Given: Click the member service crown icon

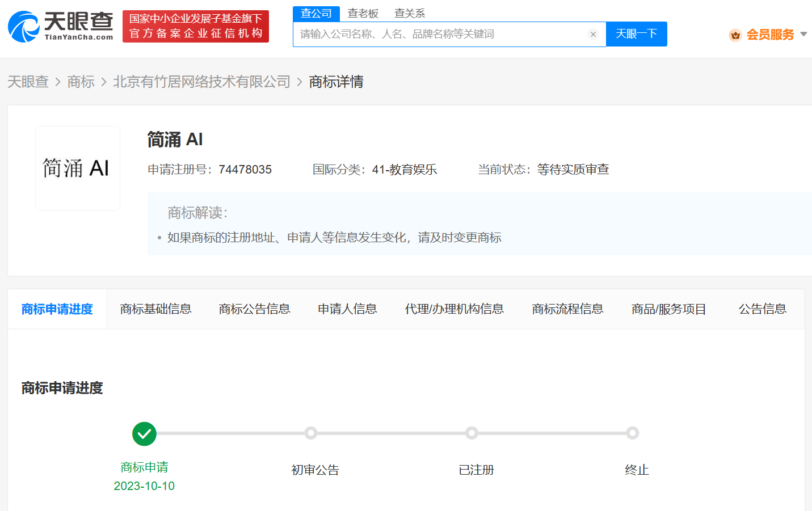Looking at the screenshot, I should [x=735, y=35].
